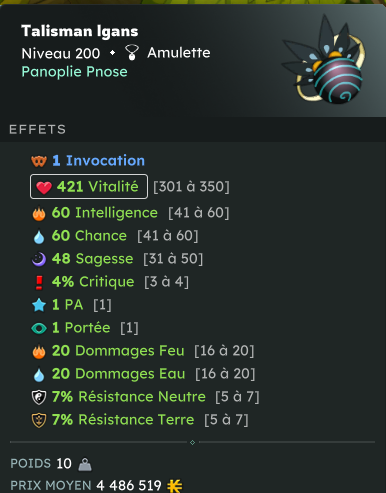The image size is (386, 493).
Task: Click the Invocation summon icon
Action: (39, 161)
